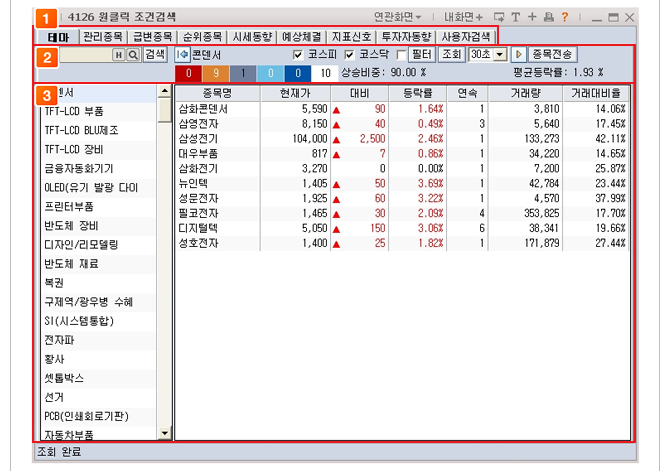The image size is (670, 471).
Task: Switch to the 예상체결 tab
Action: pyautogui.click(x=302, y=37)
